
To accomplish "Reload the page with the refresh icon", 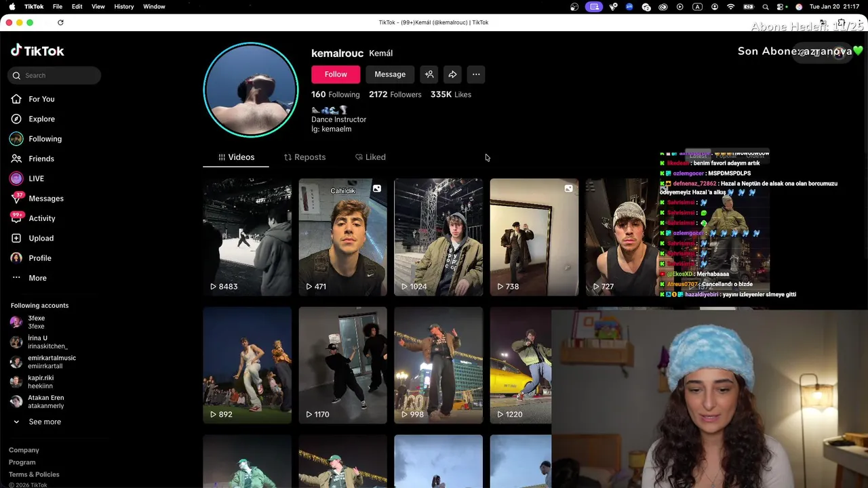I will click(60, 22).
